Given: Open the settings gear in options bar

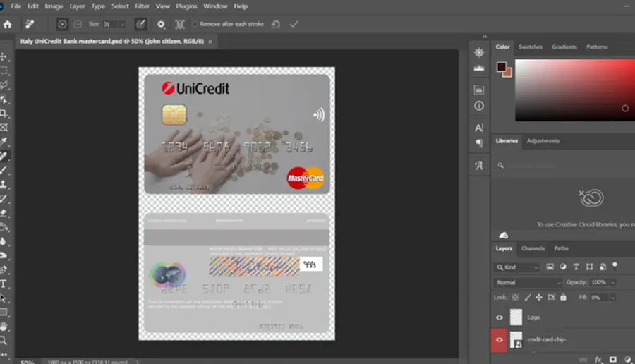Looking at the screenshot, I should pyautogui.click(x=161, y=24).
